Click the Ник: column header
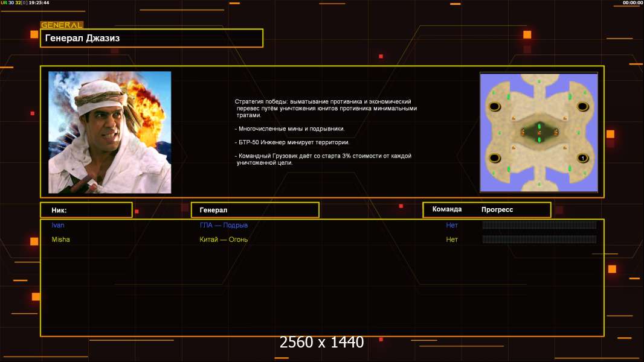 click(x=86, y=210)
